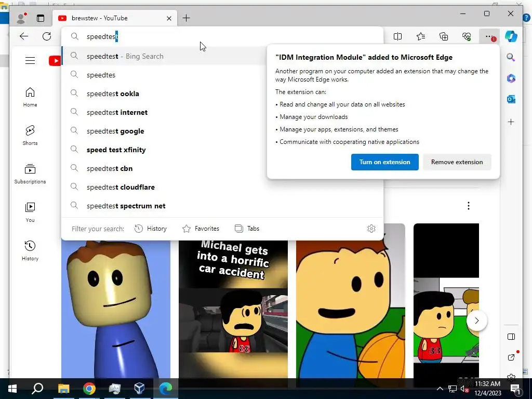This screenshot has width=532, height=399.
Task: Toggle the split screen icon
Action: pos(397,36)
